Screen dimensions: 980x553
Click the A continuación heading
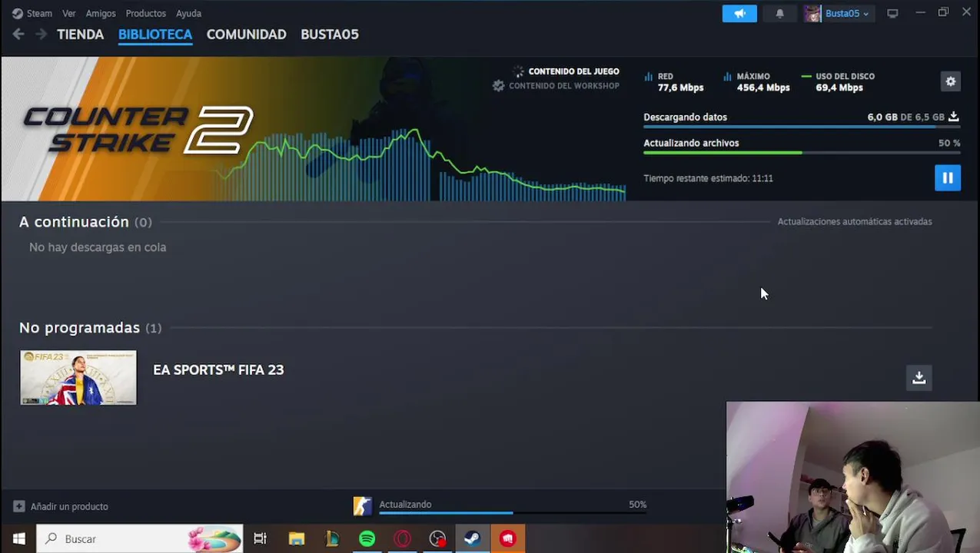click(x=74, y=222)
